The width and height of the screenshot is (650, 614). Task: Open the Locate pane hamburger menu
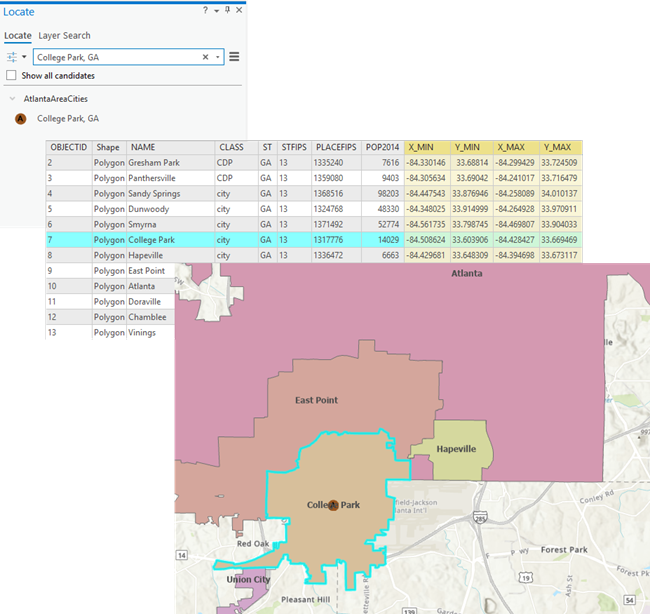[234, 57]
